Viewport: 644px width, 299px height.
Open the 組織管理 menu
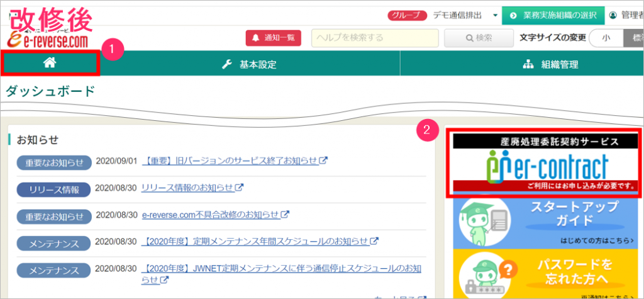(551, 64)
